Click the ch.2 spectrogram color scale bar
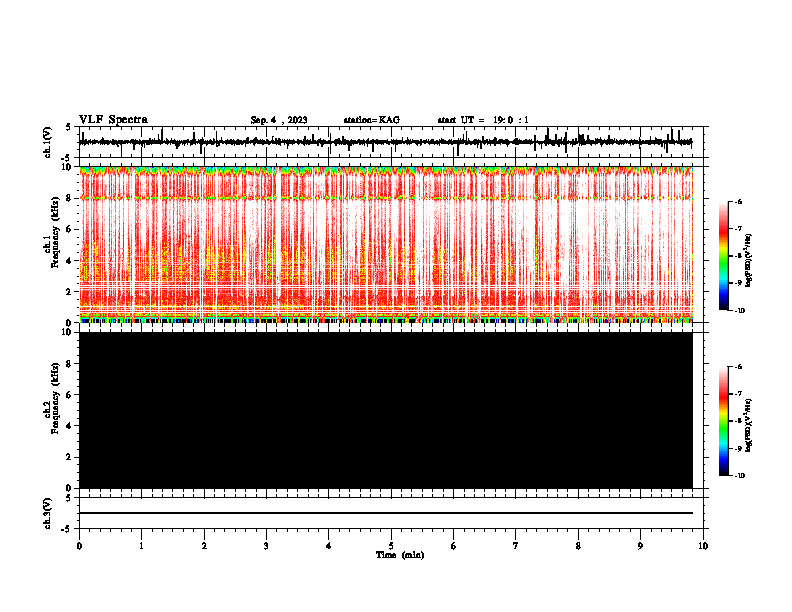792x612 pixels. click(723, 421)
